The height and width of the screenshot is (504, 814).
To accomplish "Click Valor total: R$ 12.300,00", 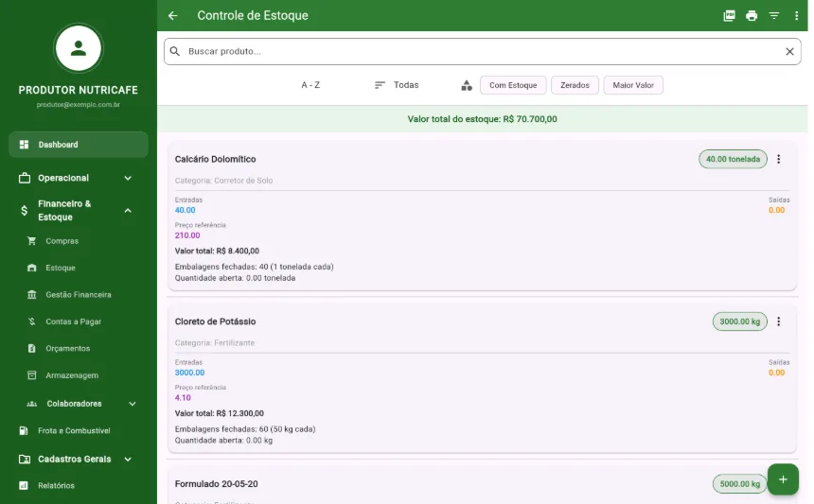I will click(x=219, y=413).
